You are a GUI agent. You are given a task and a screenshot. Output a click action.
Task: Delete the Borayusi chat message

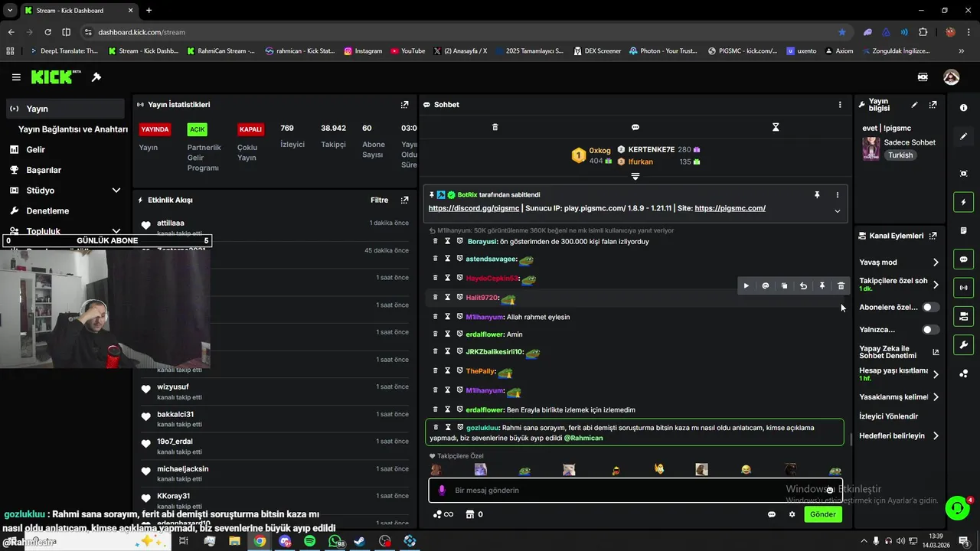(436, 241)
